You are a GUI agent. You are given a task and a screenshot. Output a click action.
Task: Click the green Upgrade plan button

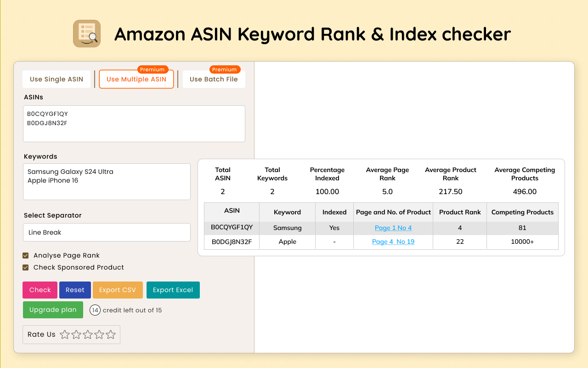(x=53, y=310)
